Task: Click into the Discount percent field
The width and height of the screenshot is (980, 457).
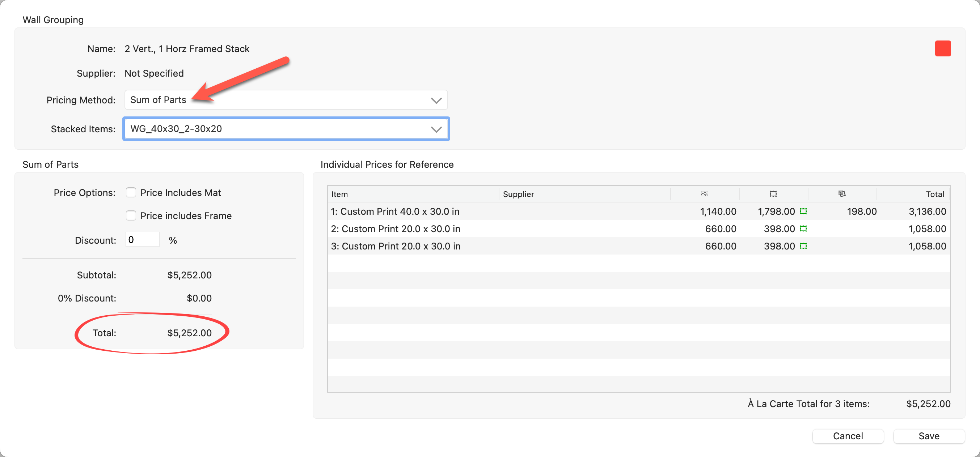Action: click(142, 240)
